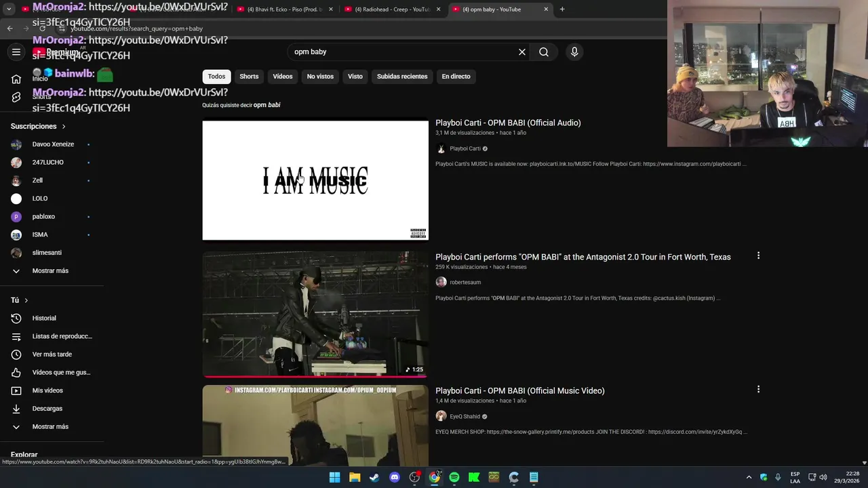Clear the search query with X icon

pyautogui.click(x=522, y=52)
